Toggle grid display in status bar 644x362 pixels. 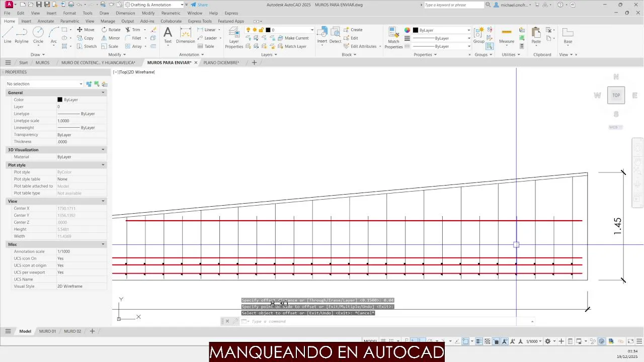coord(383,341)
